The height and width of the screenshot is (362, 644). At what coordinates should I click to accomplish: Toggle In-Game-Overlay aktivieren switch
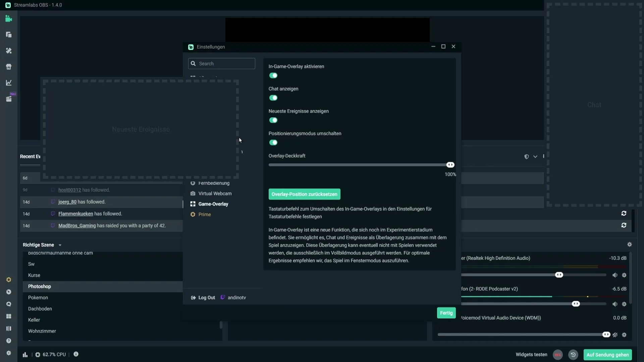tap(273, 75)
